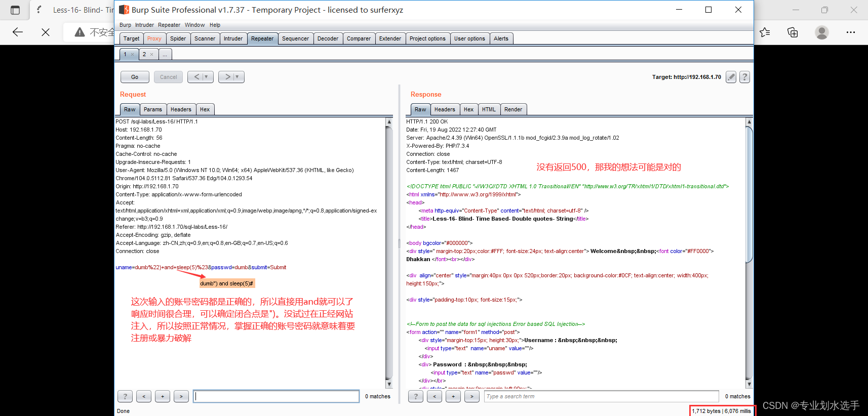Open the Intruder menu
This screenshot has height=416, width=868.
[x=144, y=25]
